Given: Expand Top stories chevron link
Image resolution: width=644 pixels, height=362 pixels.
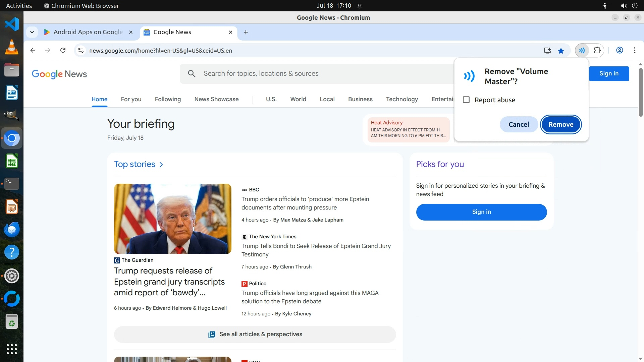Looking at the screenshot, I should (161, 165).
